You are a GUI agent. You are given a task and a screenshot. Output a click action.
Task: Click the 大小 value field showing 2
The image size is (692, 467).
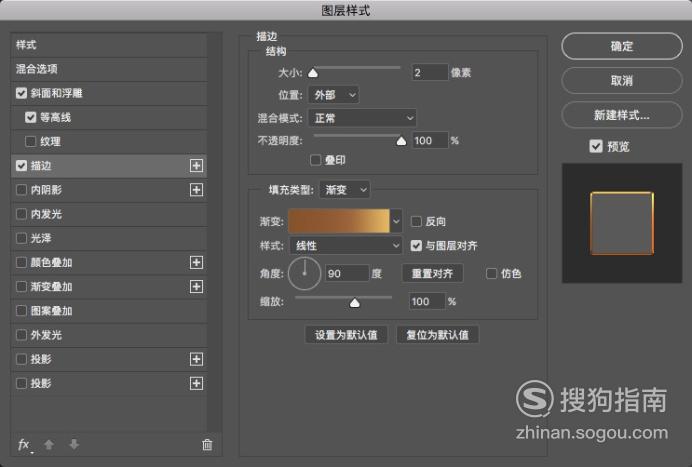pos(430,72)
